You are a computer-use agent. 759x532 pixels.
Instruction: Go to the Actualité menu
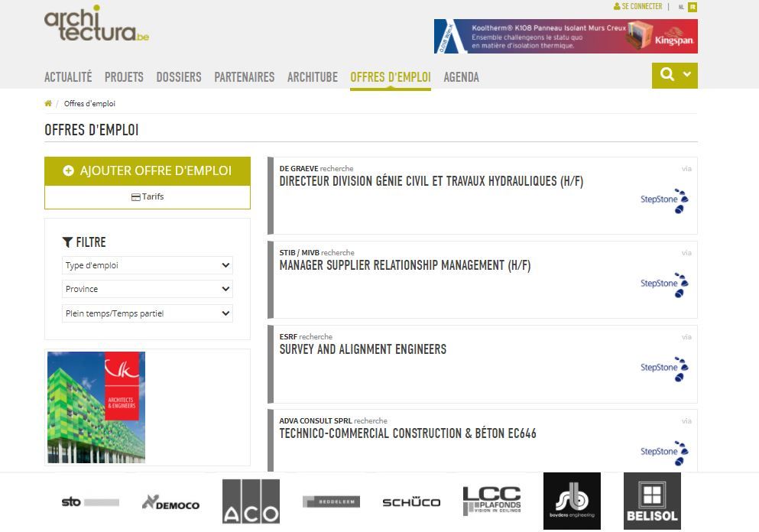68,77
